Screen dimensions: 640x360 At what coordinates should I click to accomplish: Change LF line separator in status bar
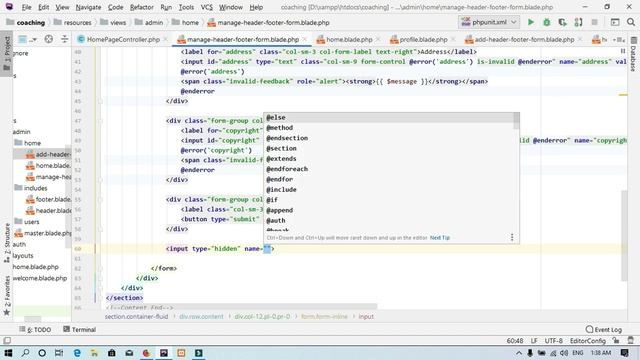click(x=534, y=341)
